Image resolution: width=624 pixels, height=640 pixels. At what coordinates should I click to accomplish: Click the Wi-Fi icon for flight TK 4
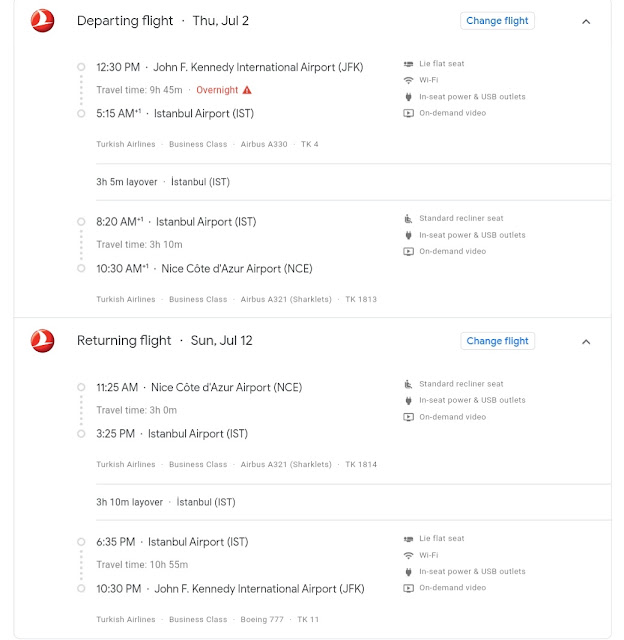(408, 80)
